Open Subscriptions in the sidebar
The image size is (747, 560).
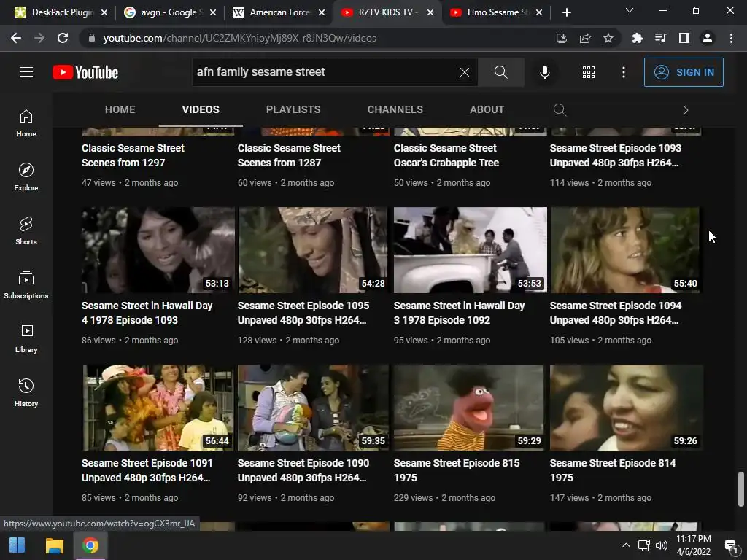click(x=26, y=284)
